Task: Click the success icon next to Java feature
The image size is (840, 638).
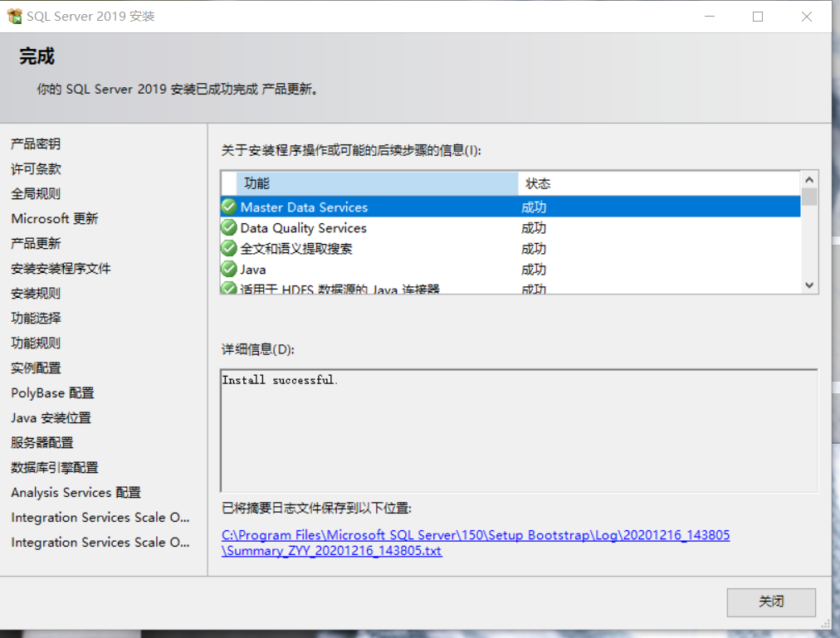Action: click(x=228, y=269)
